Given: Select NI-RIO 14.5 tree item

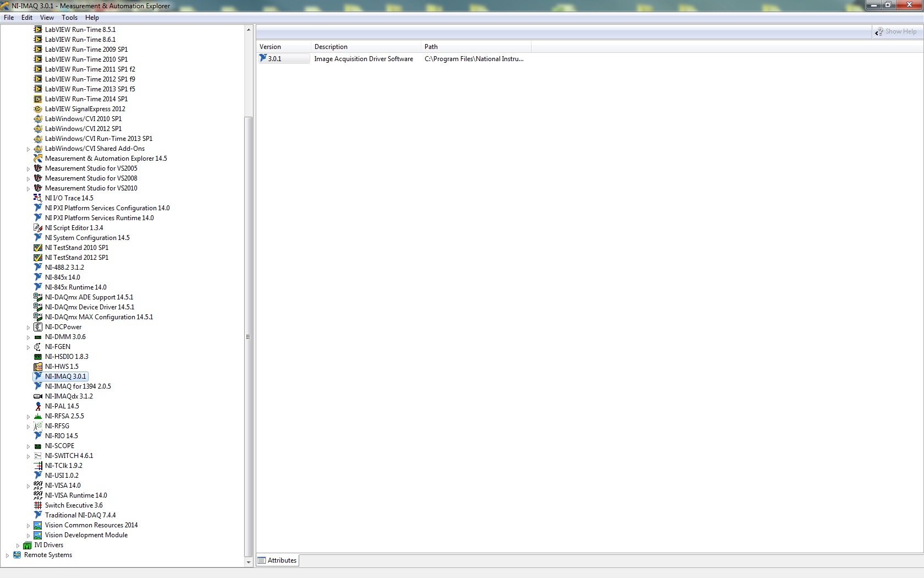Looking at the screenshot, I should [62, 436].
